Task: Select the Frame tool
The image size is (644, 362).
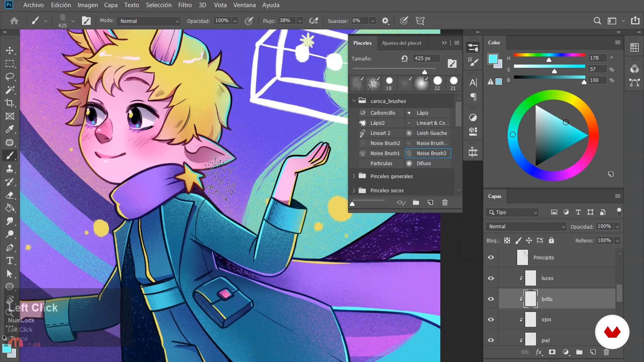Action: 10,116
